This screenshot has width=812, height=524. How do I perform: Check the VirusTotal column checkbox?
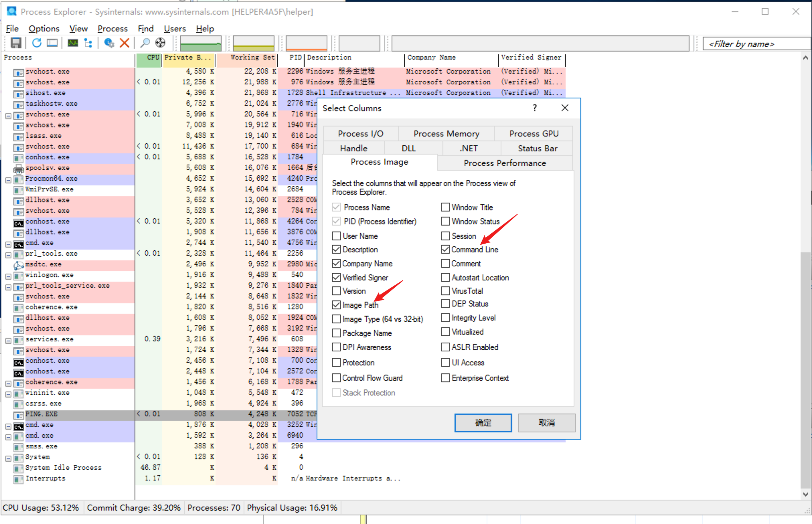[445, 291]
